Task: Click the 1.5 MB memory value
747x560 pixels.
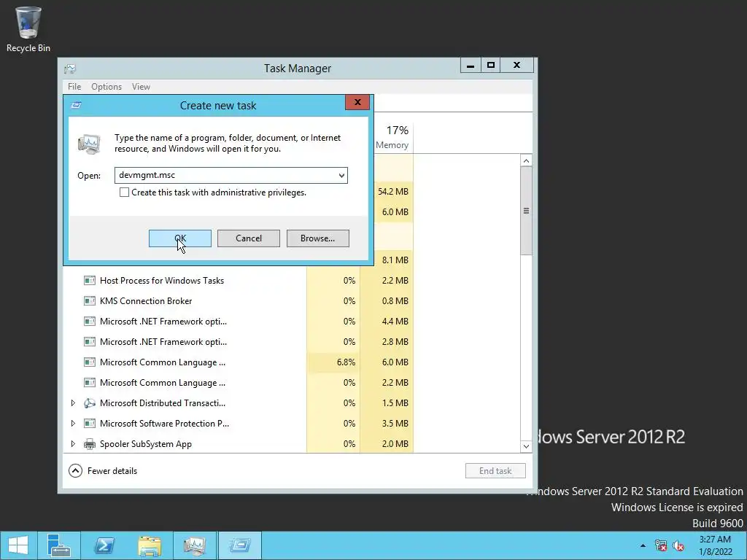Action: [395, 403]
